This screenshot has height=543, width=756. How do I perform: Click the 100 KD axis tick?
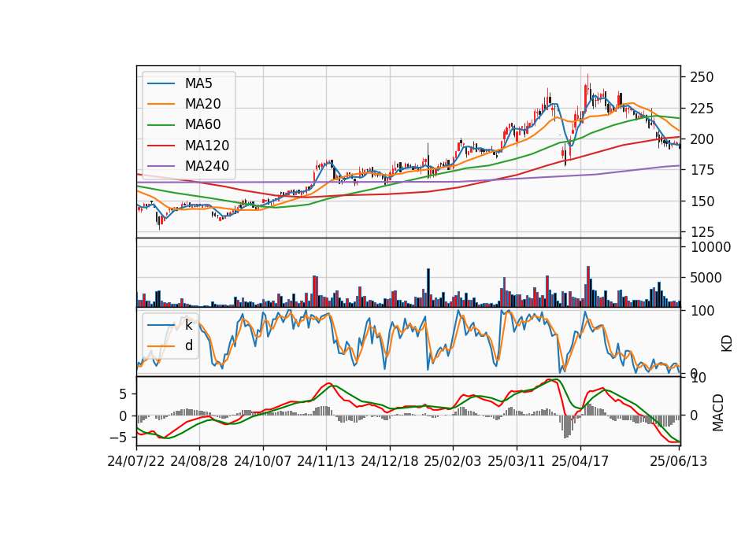[702, 311]
